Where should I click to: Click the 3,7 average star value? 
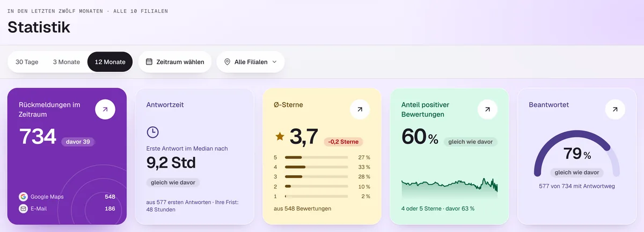[304, 136]
